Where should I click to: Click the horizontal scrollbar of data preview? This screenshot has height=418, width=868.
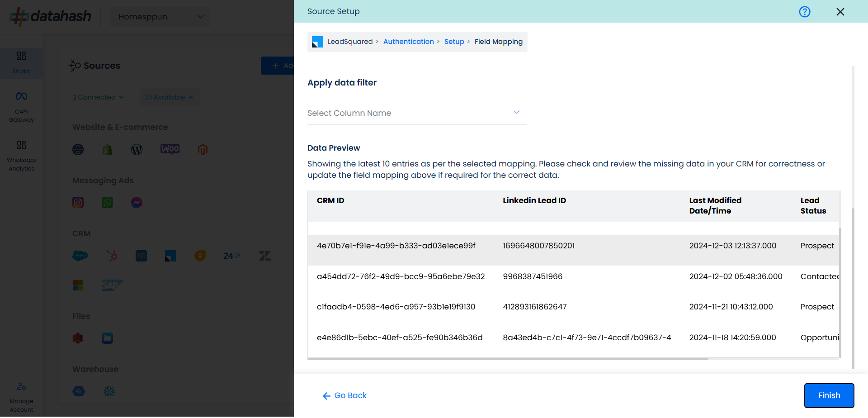click(x=508, y=359)
